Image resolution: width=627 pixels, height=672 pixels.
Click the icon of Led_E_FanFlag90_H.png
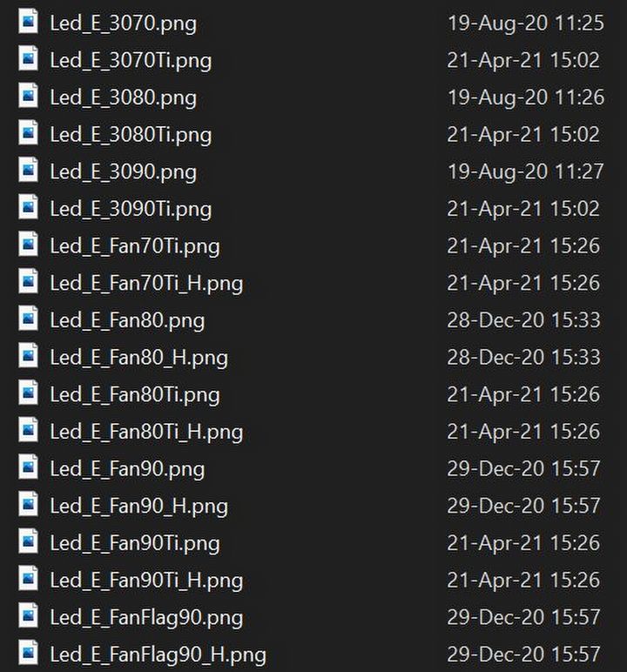(29, 653)
